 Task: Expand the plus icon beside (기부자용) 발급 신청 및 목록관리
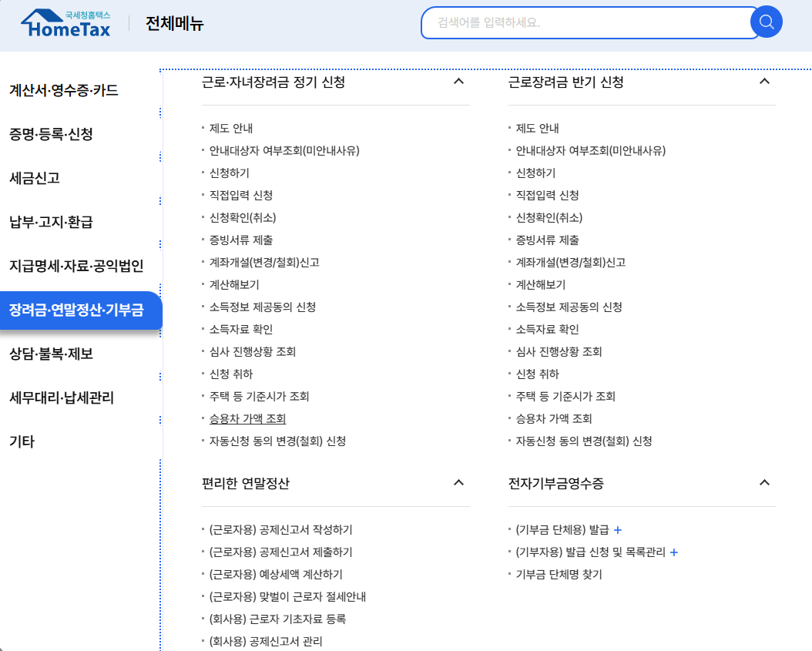pos(673,552)
